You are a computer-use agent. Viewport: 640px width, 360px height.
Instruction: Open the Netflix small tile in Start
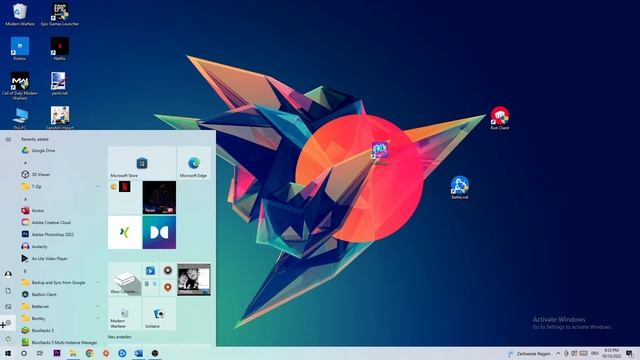pyautogui.click(x=124, y=187)
